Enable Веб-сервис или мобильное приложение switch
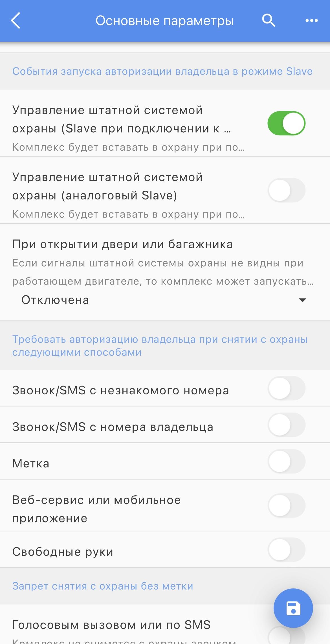 tap(286, 505)
